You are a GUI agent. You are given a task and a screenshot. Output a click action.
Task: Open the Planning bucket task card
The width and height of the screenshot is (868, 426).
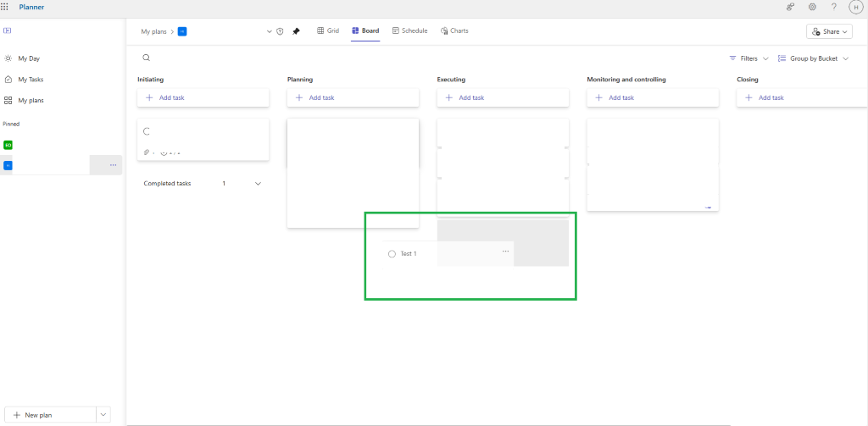(353, 173)
